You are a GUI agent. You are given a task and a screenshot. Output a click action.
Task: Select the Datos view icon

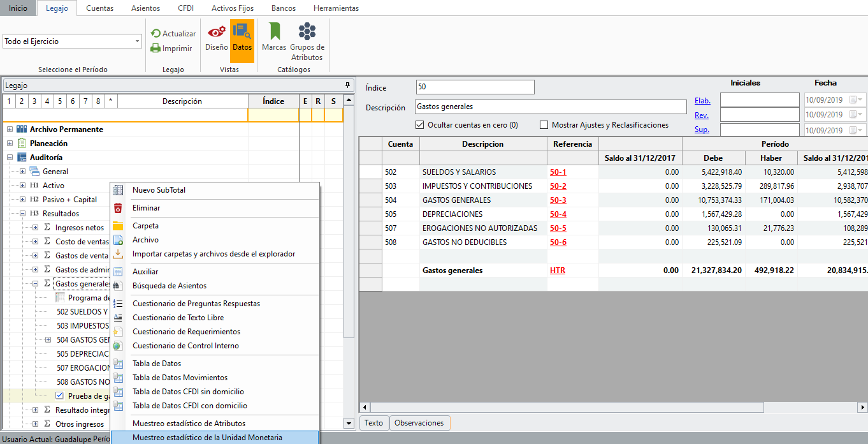pos(242,37)
